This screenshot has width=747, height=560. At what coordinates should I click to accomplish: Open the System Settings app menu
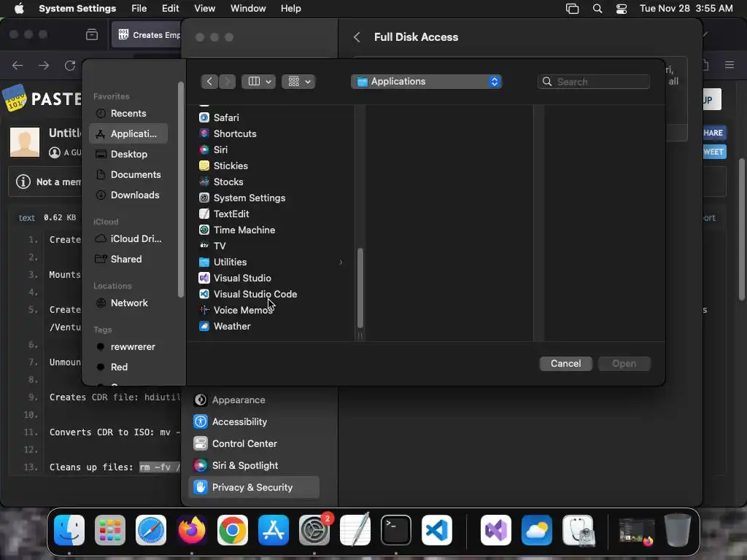[x=77, y=9]
